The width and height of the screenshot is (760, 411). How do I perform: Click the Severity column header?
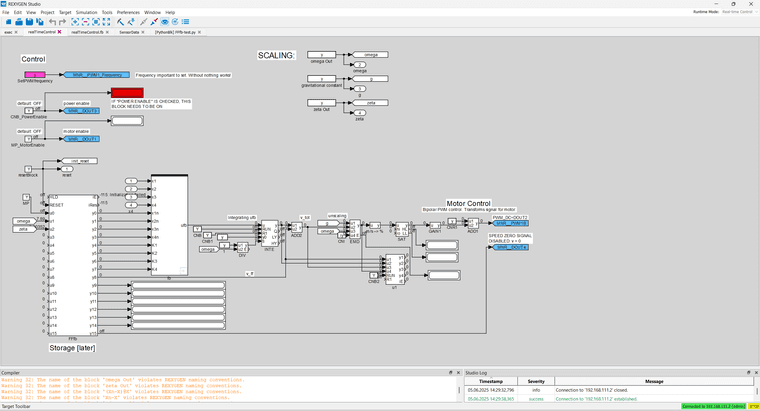[536, 381]
